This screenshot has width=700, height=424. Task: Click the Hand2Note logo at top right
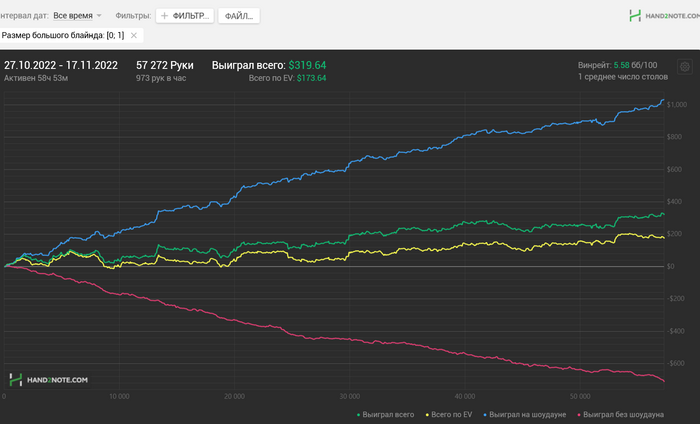664,16
